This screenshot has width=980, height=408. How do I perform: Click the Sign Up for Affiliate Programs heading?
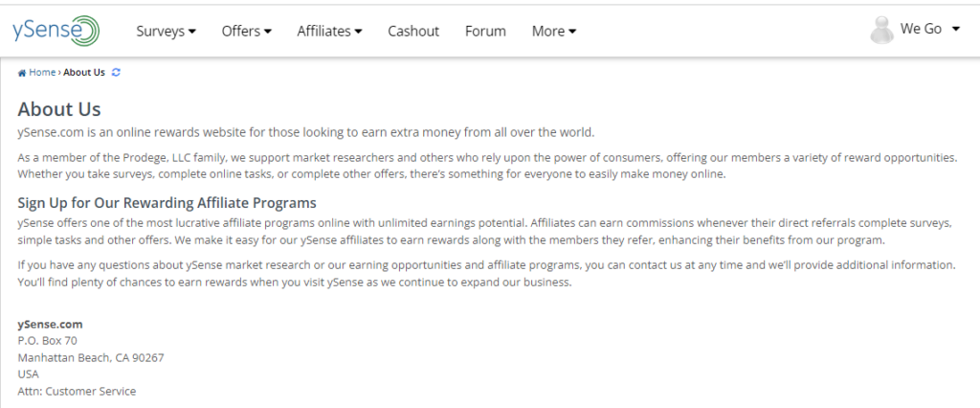(x=167, y=203)
